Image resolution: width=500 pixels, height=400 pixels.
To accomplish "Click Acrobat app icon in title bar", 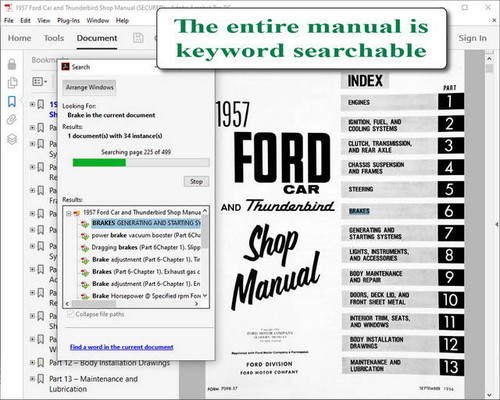I will click(x=8, y=7).
